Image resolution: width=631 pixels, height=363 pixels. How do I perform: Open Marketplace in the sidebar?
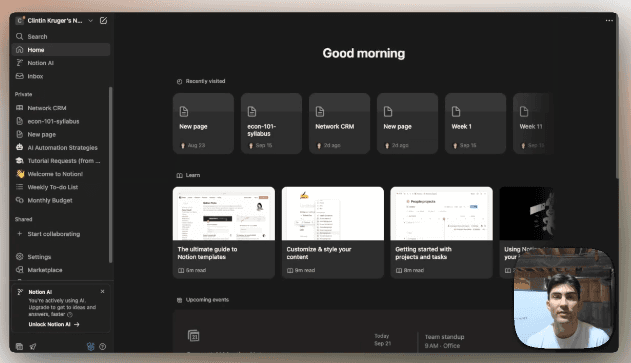tap(61, 270)
